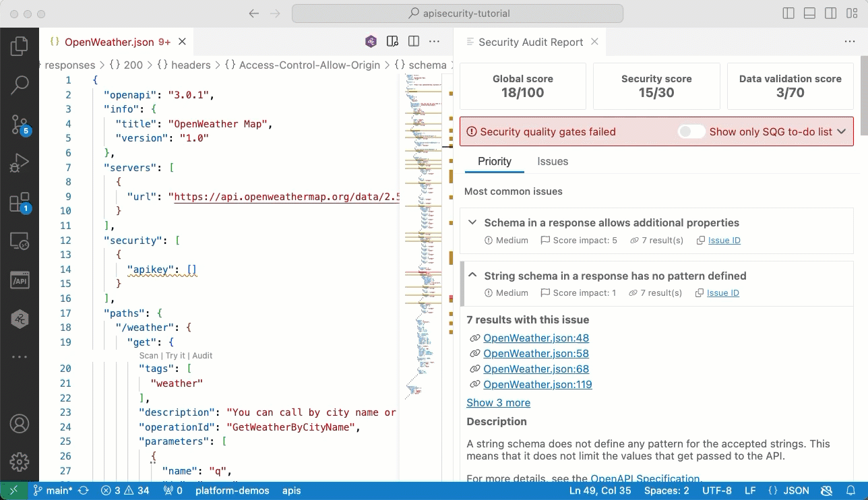Image resolution: width=868 pixels, height=500 pixels.
Task: Open Issue ID link for string pattern issue
Action: [722, 292]
